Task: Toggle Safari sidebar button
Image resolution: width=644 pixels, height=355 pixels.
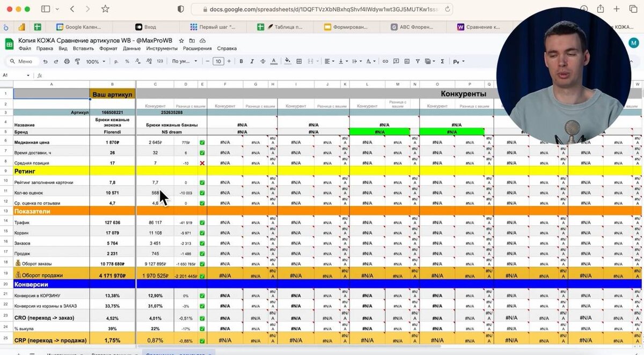Action: tap(46, 9)
